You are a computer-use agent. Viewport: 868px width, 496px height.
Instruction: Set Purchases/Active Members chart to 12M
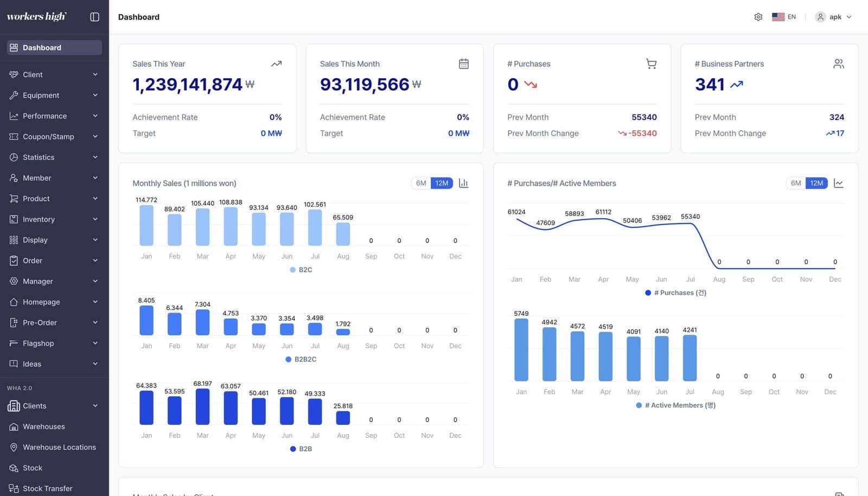tap(816, 183)
